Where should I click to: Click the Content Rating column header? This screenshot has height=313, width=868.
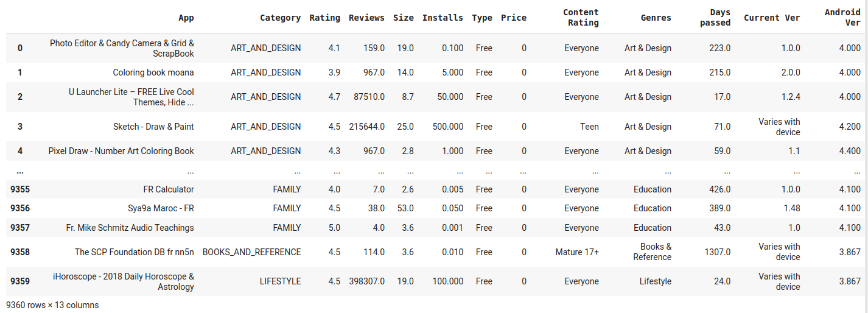(581, 18)
